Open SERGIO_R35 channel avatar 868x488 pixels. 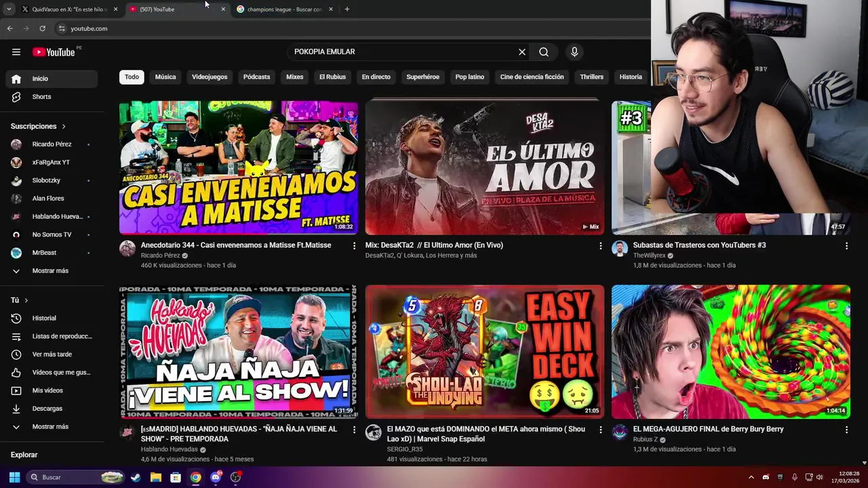tap(374, 432)
